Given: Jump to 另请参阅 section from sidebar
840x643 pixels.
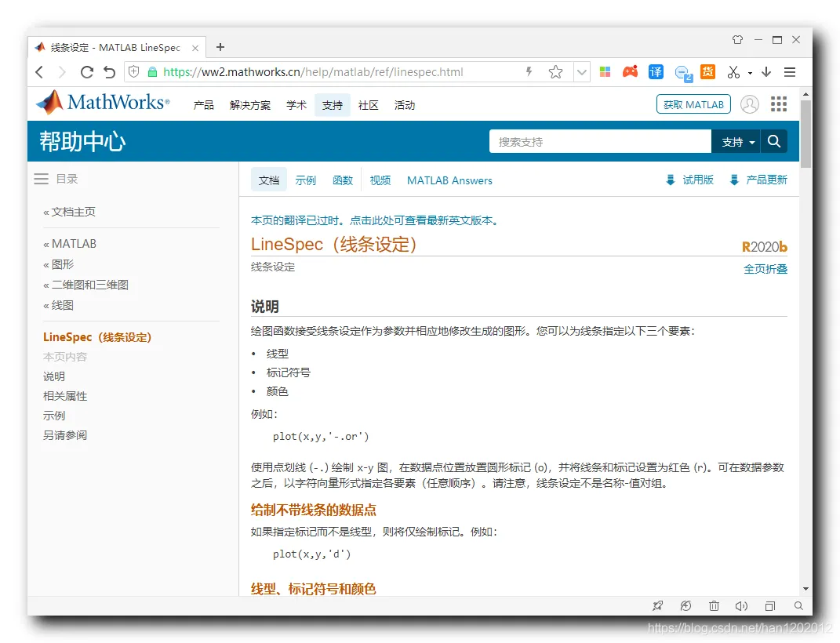Looking at the screenshot, I should 65,435.
